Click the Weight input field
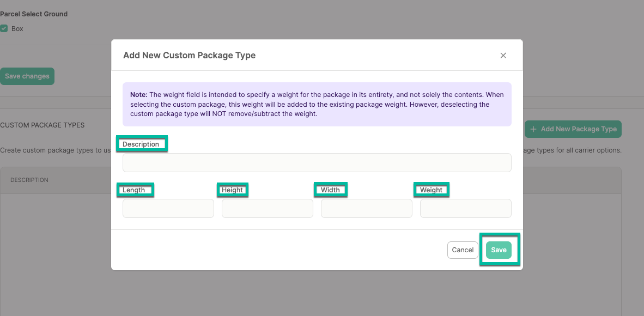Screen dimensions: 644x316 465,208
